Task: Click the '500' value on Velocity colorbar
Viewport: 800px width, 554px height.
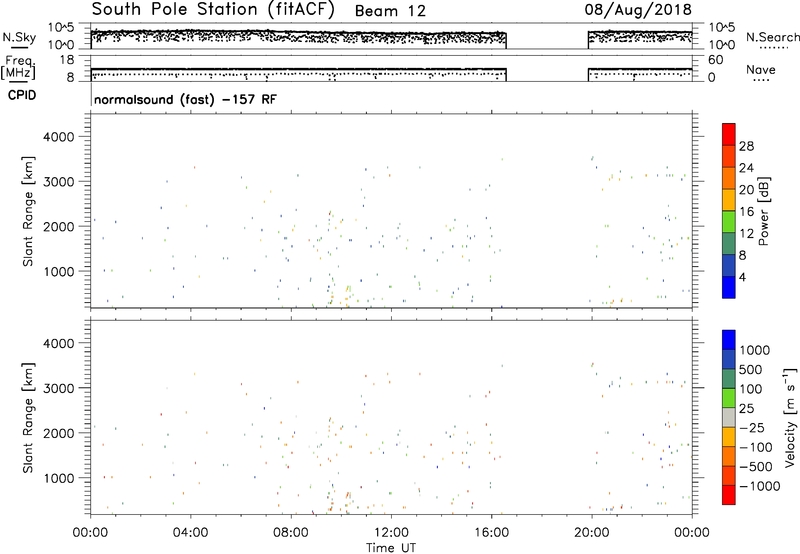Action: 751,370
